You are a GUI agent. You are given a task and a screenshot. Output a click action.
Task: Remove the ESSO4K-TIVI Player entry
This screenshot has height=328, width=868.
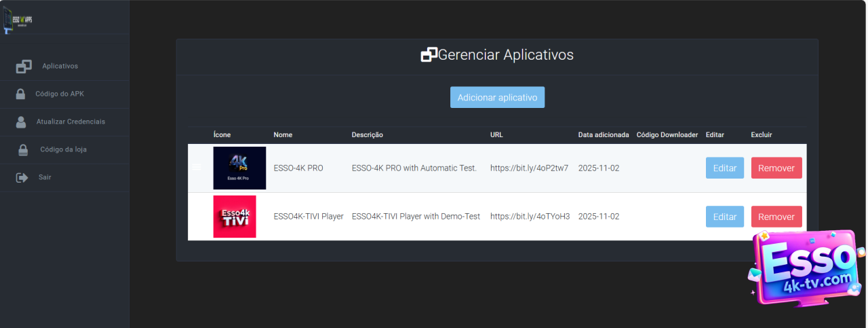(776, 217)
